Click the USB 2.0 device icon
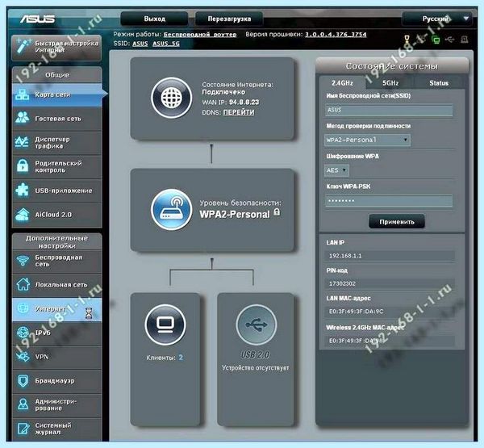Screen dimensions: 484x448 tap(257, 324)
